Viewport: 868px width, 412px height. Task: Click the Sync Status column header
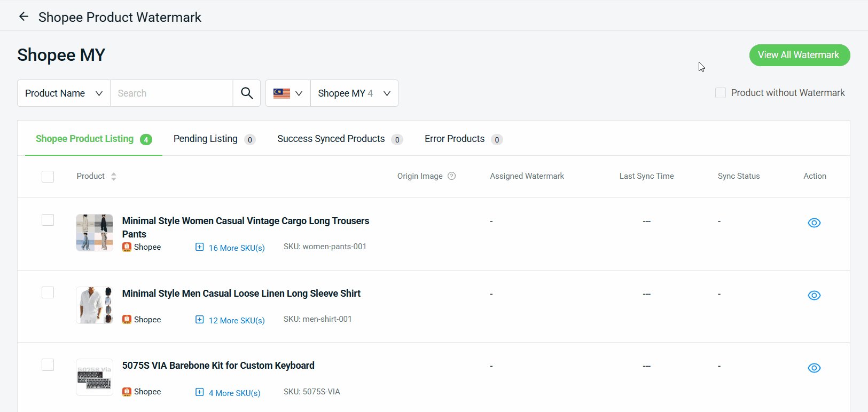tap(739, 176)
